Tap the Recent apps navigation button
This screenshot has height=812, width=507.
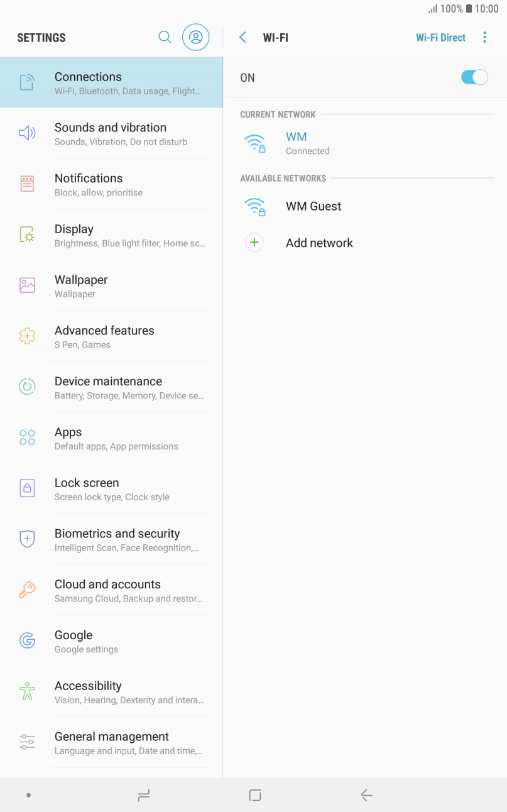click(x=143, y=794)
